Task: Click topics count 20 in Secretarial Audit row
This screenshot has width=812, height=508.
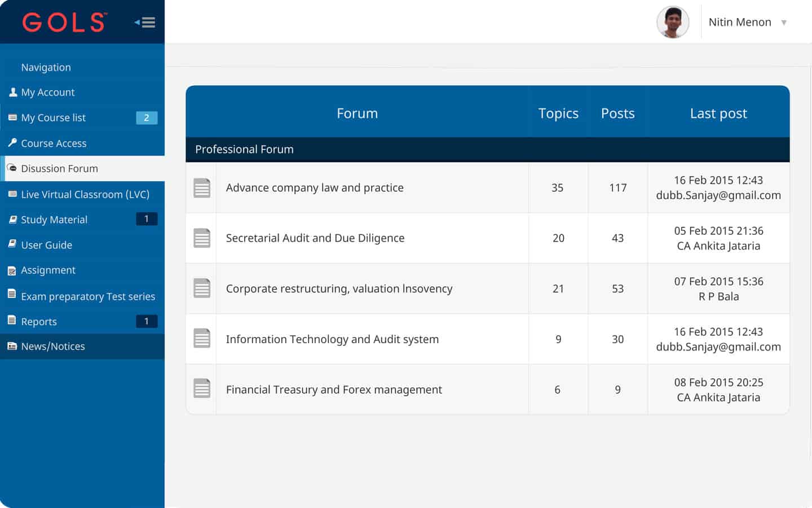Action: [558, 238]
